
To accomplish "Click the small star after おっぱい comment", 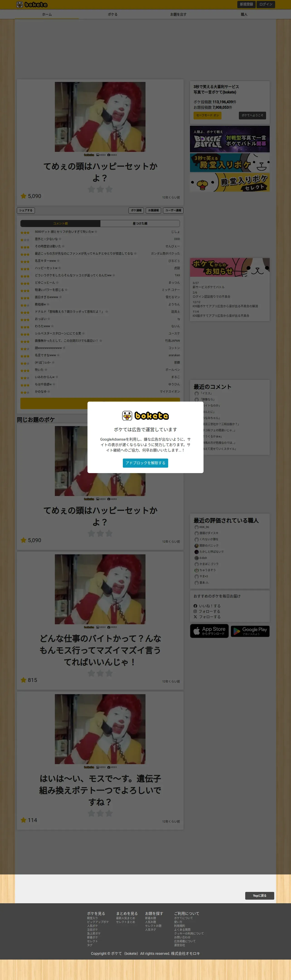I will (x=49, y=319).
